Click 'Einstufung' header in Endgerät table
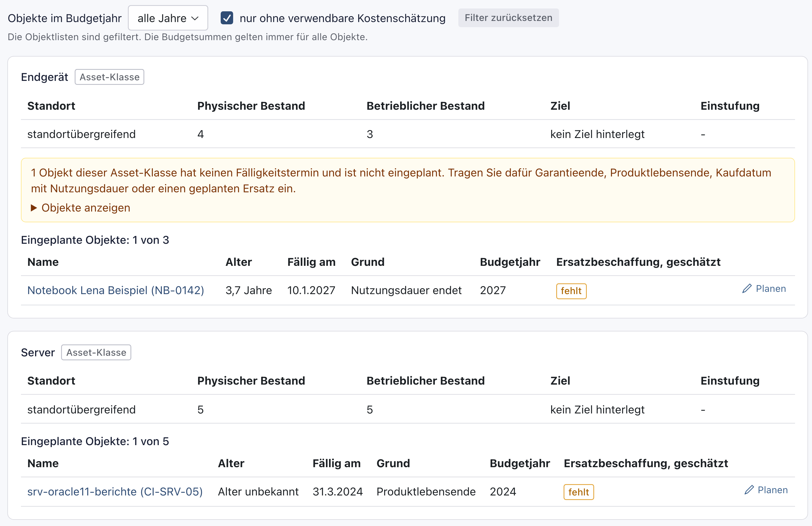 730,106
